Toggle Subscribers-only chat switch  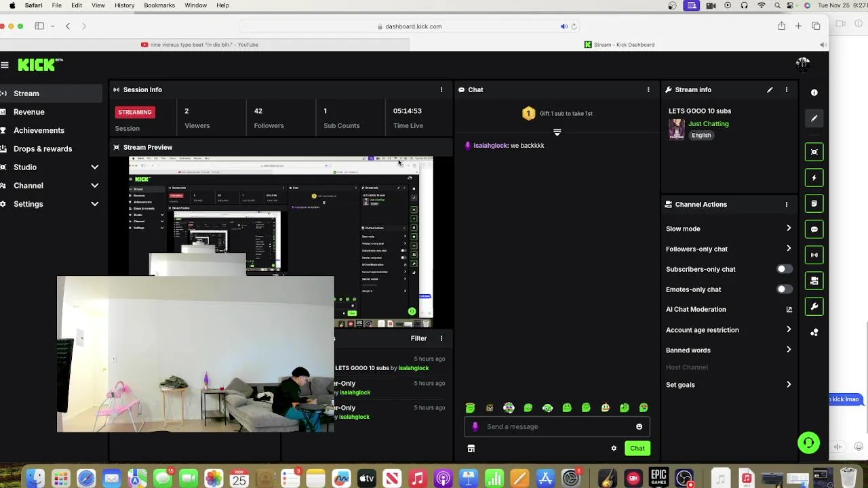[784, 269]
